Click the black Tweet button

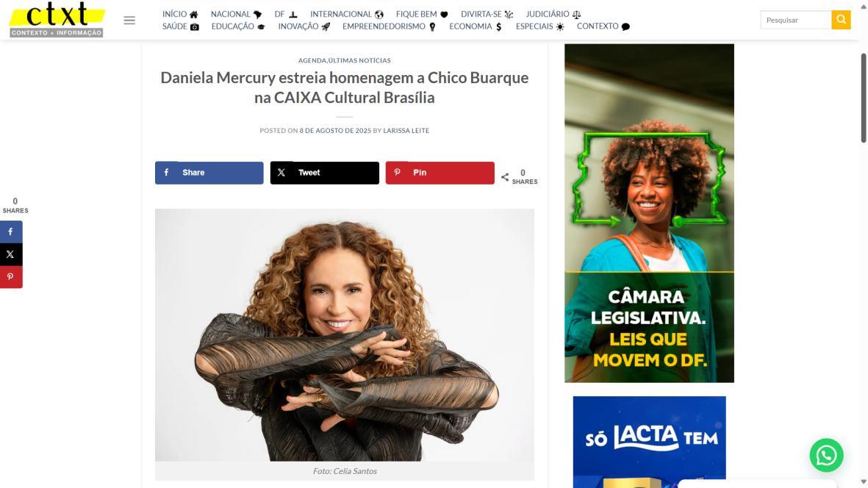(324, 173)
